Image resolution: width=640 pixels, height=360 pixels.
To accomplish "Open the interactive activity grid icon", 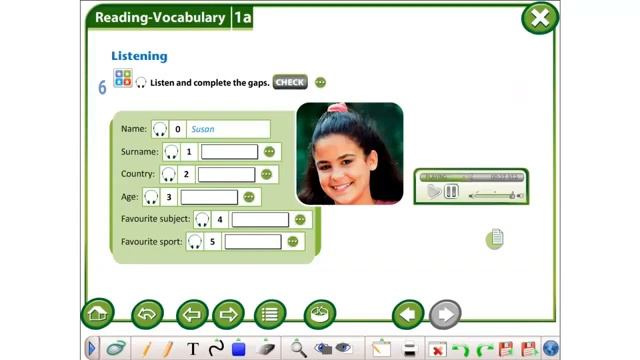I will 123,78.
